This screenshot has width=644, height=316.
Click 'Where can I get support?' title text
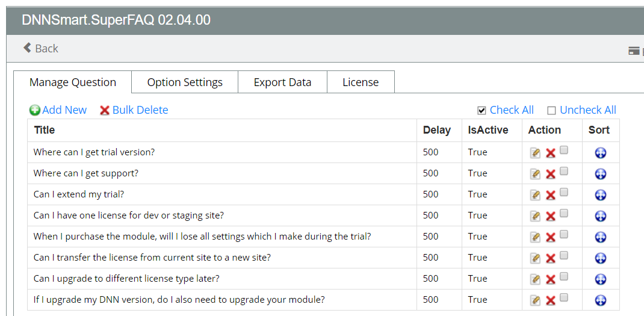click(86, 173)
